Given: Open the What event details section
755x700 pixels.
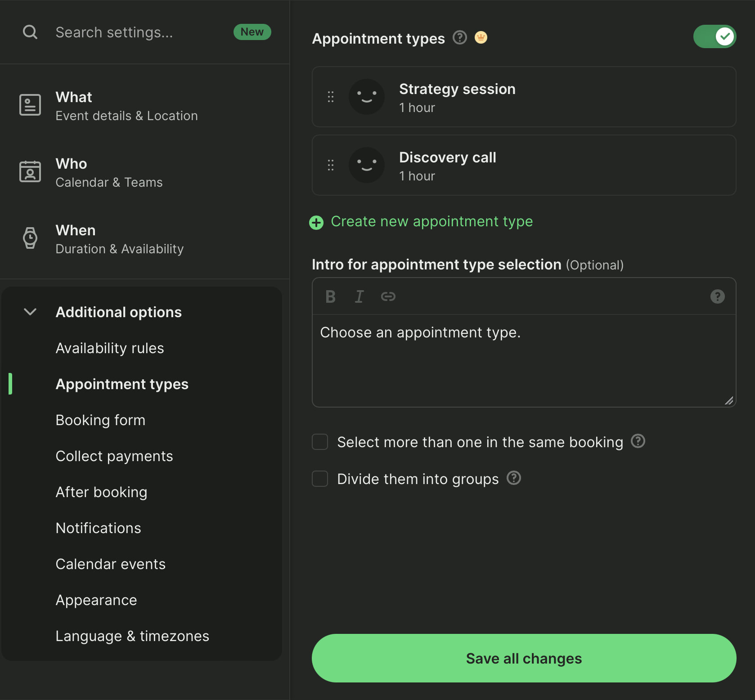Looking at the screenshot, I should (x=126, y=106).
